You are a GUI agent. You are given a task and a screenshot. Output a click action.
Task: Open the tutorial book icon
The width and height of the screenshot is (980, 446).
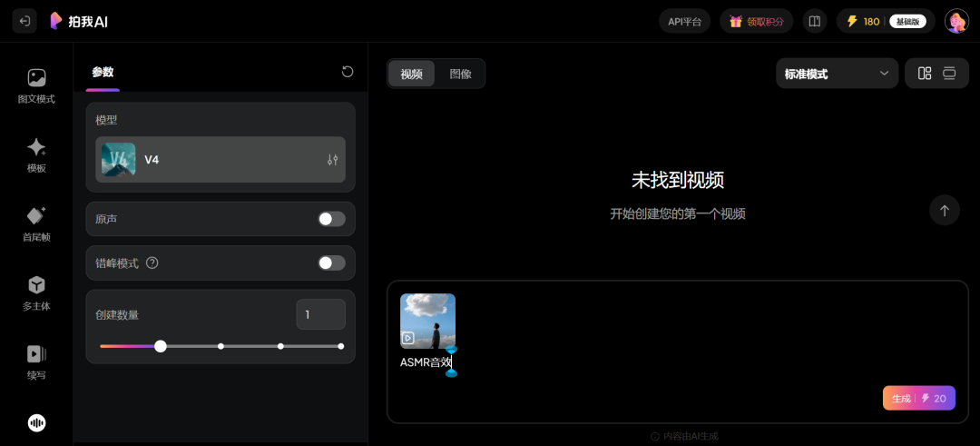click(x=814, y=21)
